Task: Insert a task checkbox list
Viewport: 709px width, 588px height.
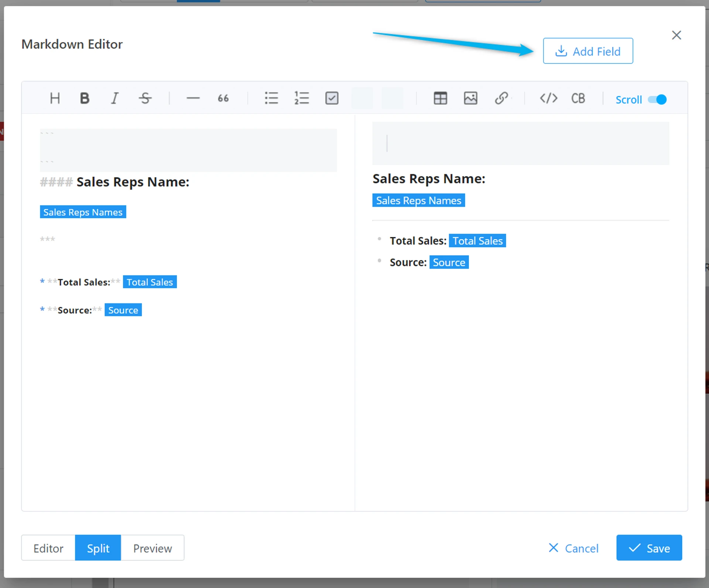Action: pos(332,98)
